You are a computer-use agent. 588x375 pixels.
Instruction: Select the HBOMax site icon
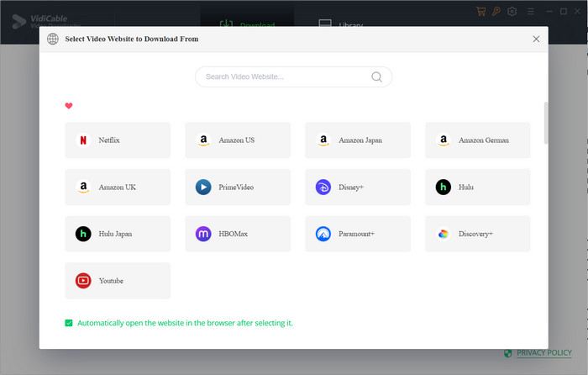click(203, 234)
